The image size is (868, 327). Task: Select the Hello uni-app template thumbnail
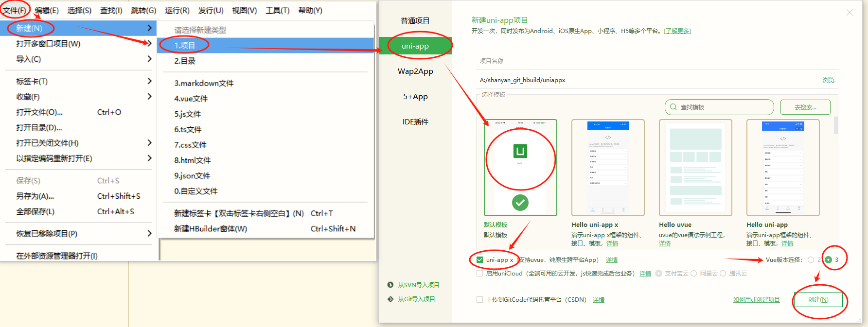pos(783,168)
